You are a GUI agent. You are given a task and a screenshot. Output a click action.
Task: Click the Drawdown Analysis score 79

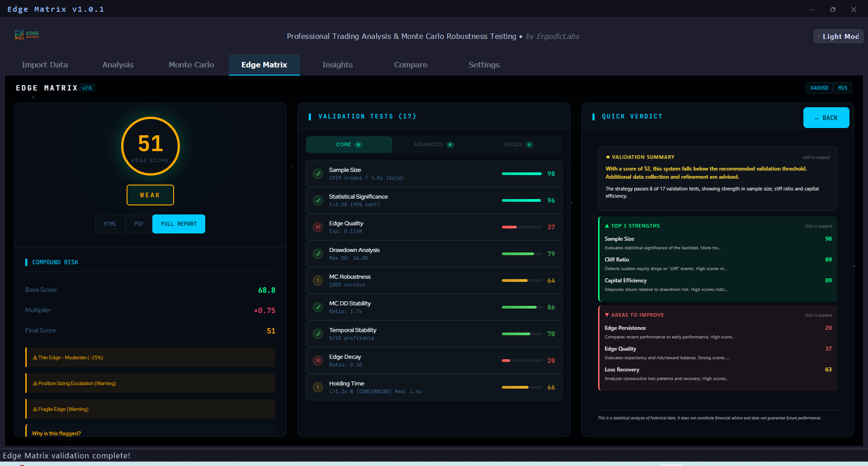(551, 254)
